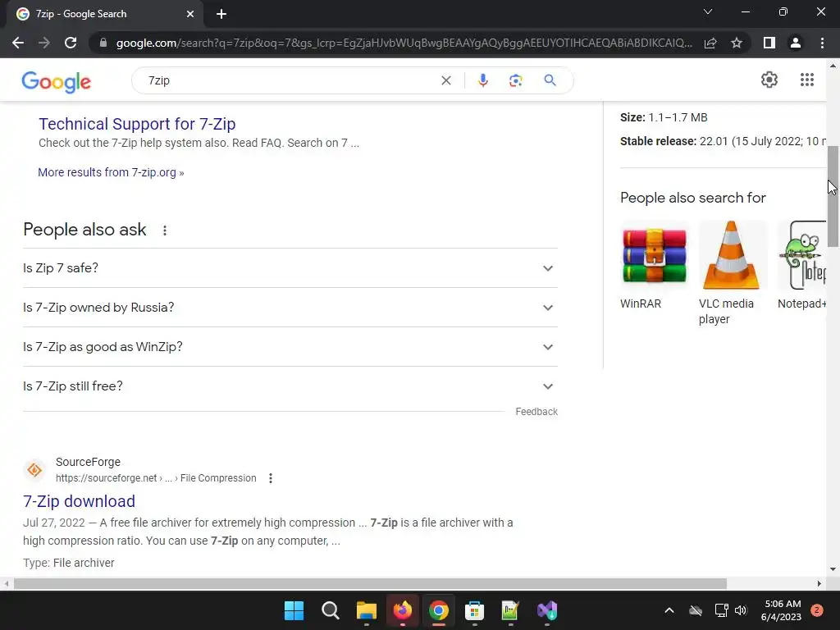
Task: Select the 7zip - Google Search tab
Action: (x=104, y=14)
